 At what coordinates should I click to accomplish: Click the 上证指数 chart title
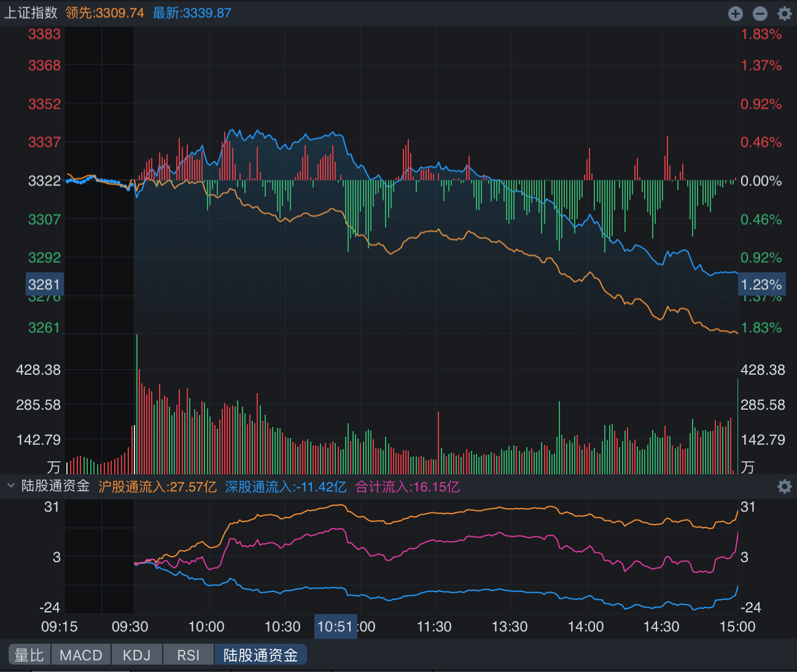click(31, 13)
